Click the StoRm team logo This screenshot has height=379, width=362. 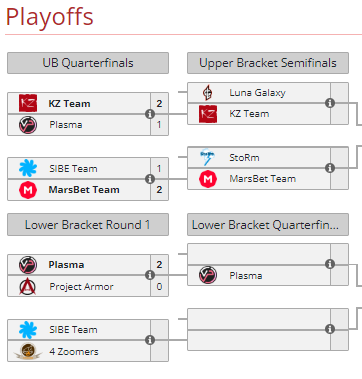click(x=207, y=157)
